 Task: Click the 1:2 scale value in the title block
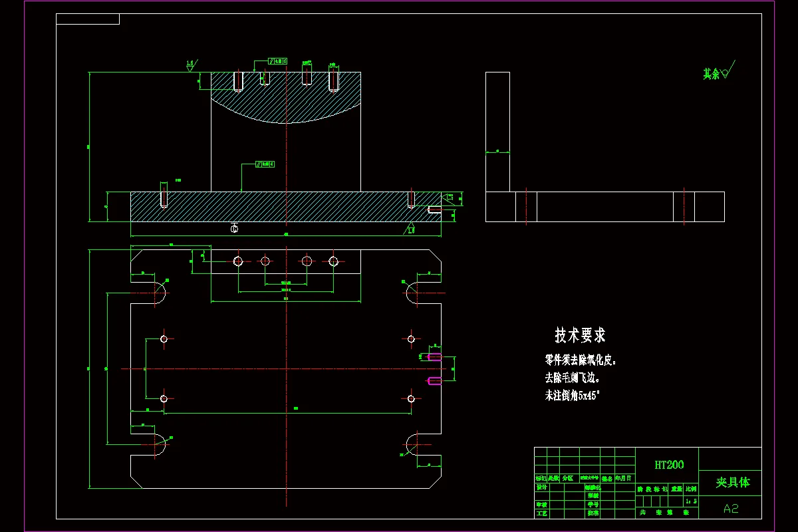(692, 501)
